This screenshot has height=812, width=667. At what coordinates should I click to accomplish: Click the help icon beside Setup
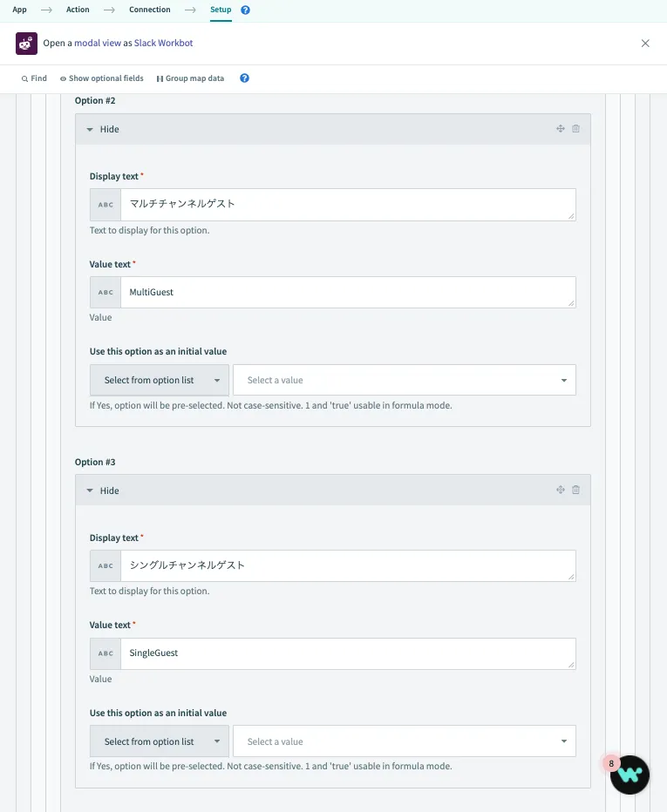pos(245,10)
